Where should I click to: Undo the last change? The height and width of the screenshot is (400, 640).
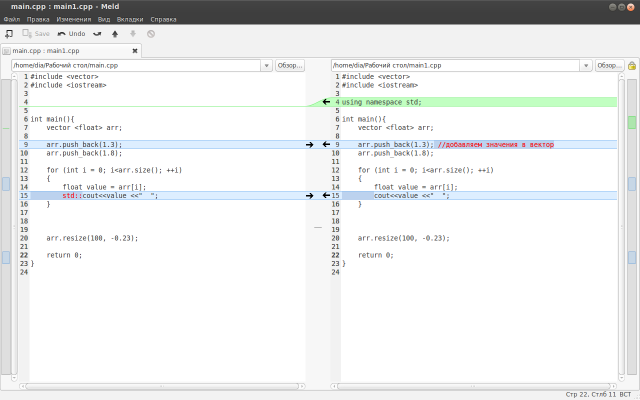click(71, 34)
